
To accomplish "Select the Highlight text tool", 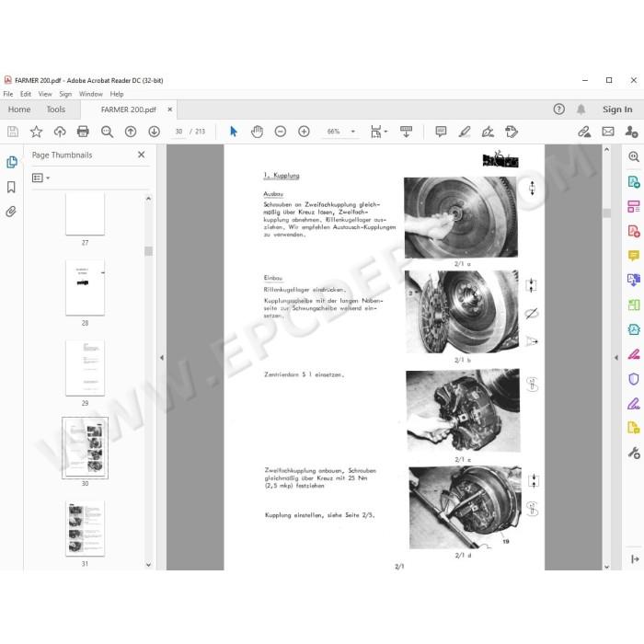I will (464, 132).
